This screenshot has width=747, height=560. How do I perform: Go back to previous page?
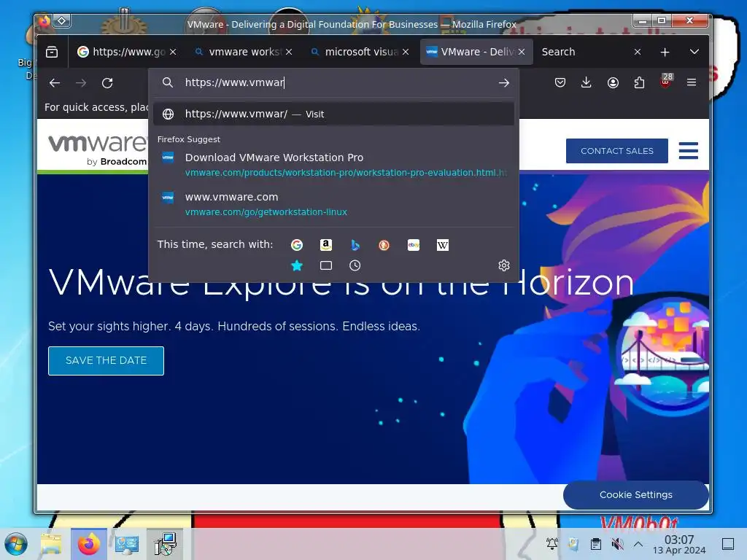(55, 83)
